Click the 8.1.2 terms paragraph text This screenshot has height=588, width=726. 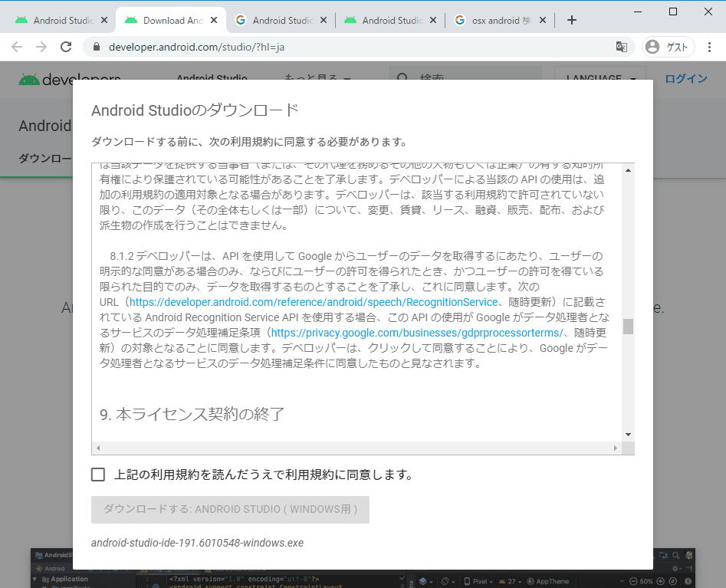tap(354, 310)
